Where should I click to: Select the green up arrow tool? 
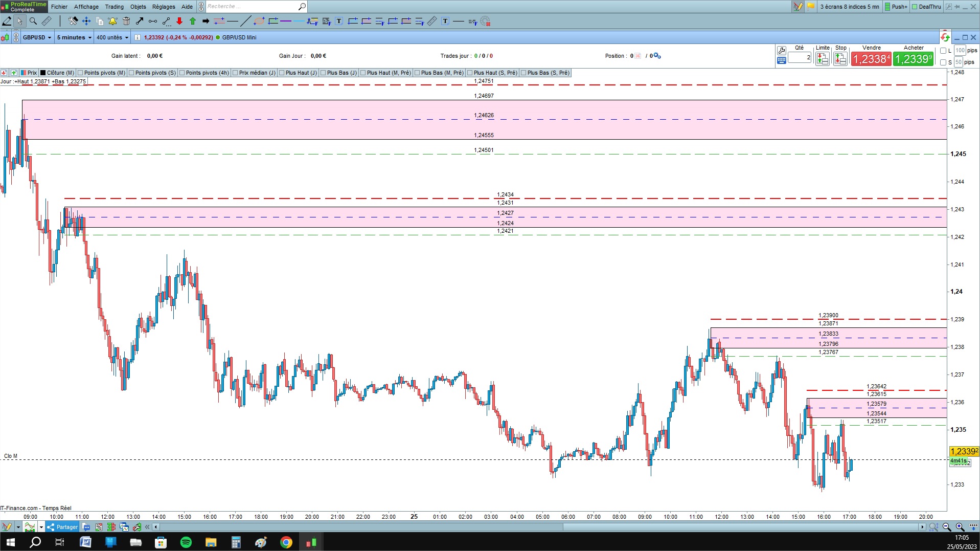pos(193,21)
